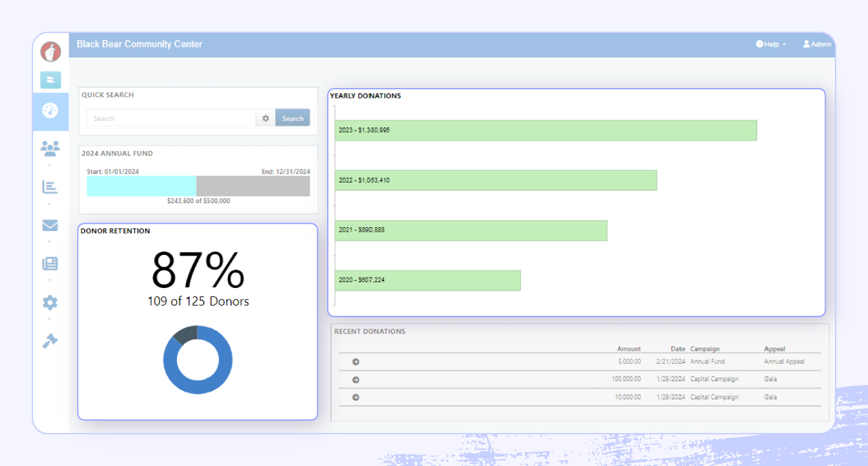Toggle the sidebar menu collapse button
The height and width of the screenshot is (466, 868).
click(51, 80)
